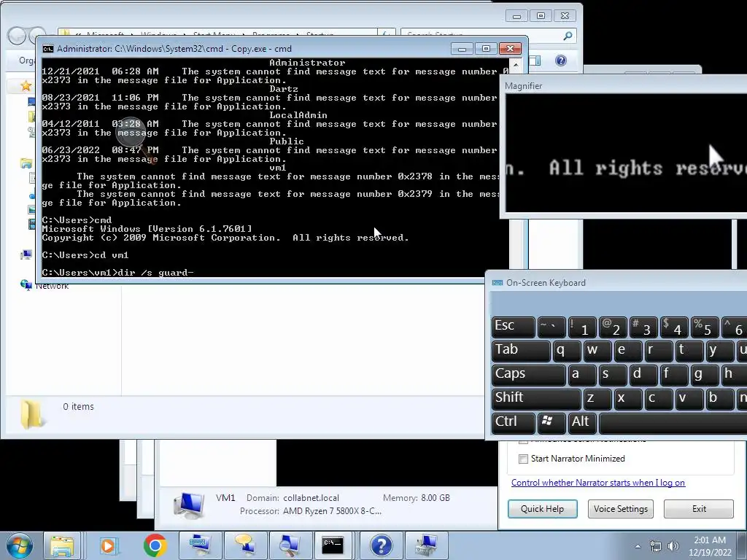The height and width of the screenshot is (560, 747).
Task: Tap the 1 key on the On-Screen Keyboard
Action: [x=581, y=327]
